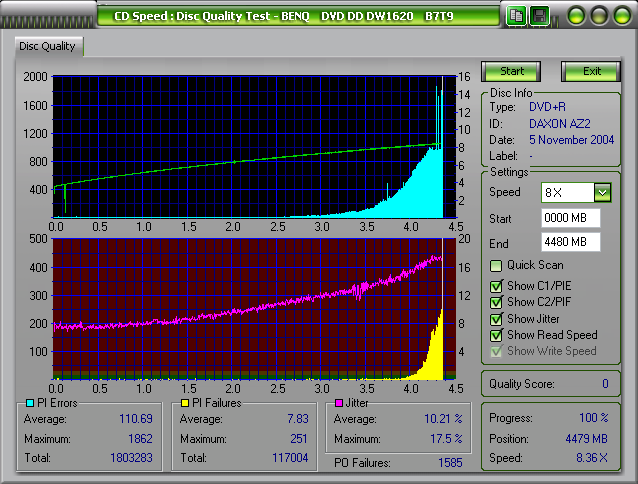
Task: Click the Start position field 0000 MB
Action: click(x=571, y=218)
